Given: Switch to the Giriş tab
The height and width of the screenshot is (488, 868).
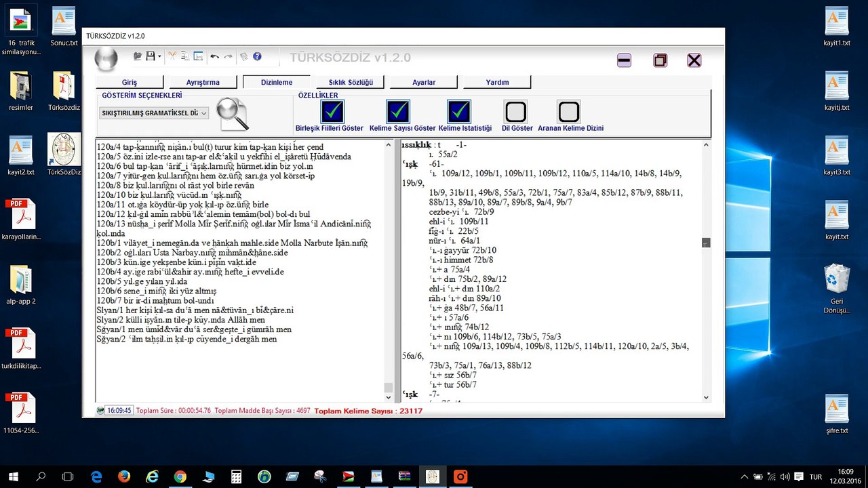Looking at the screenshot, I should click(130, 82).
